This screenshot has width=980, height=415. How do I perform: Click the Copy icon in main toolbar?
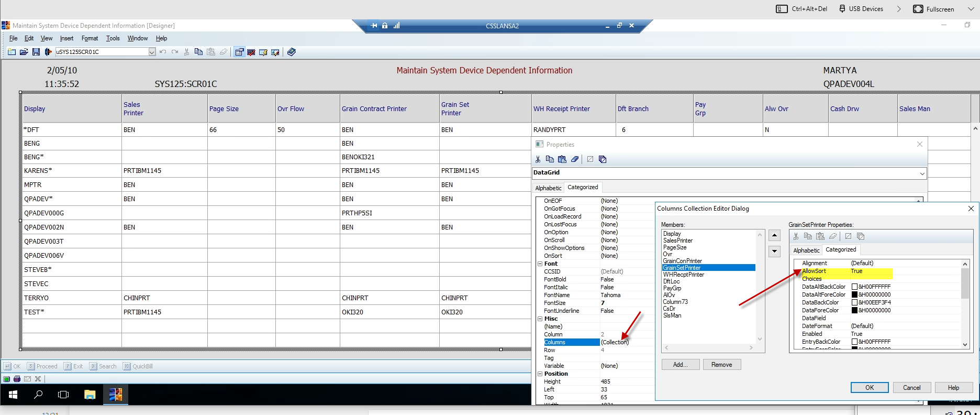tap(198, 52)
